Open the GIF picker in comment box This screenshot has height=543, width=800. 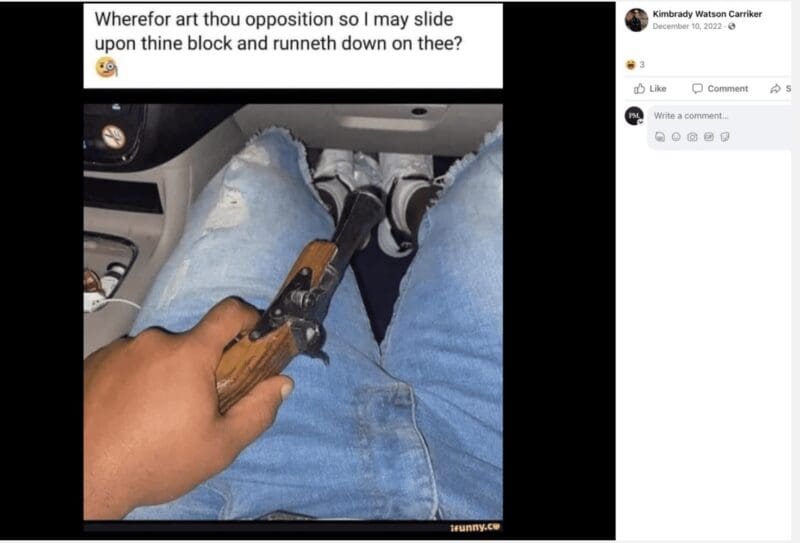pos(709,137)
